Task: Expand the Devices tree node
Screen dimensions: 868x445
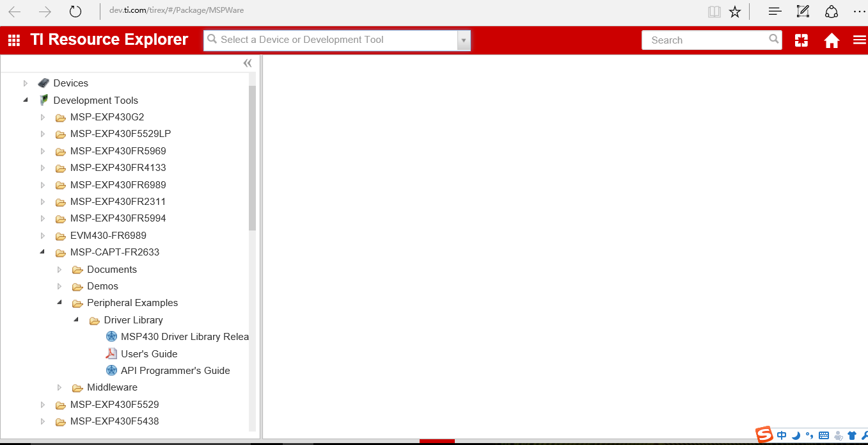Action: tap(26, 83)
